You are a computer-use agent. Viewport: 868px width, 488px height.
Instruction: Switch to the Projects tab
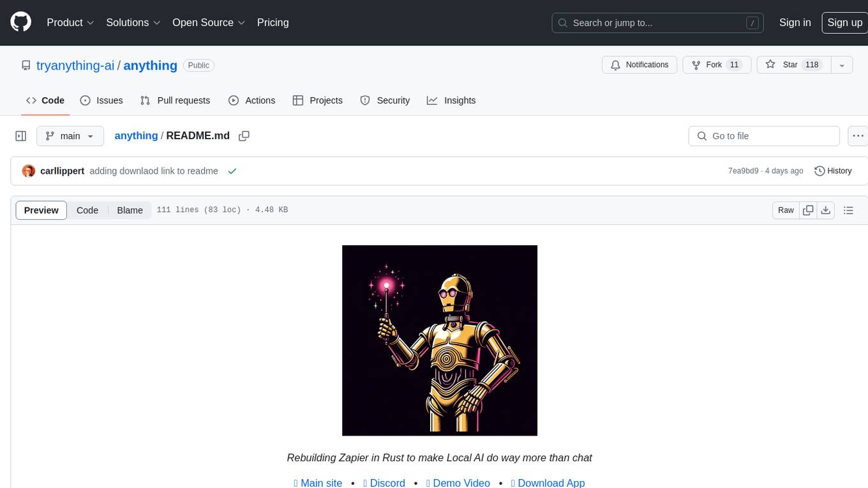point(317,100)
